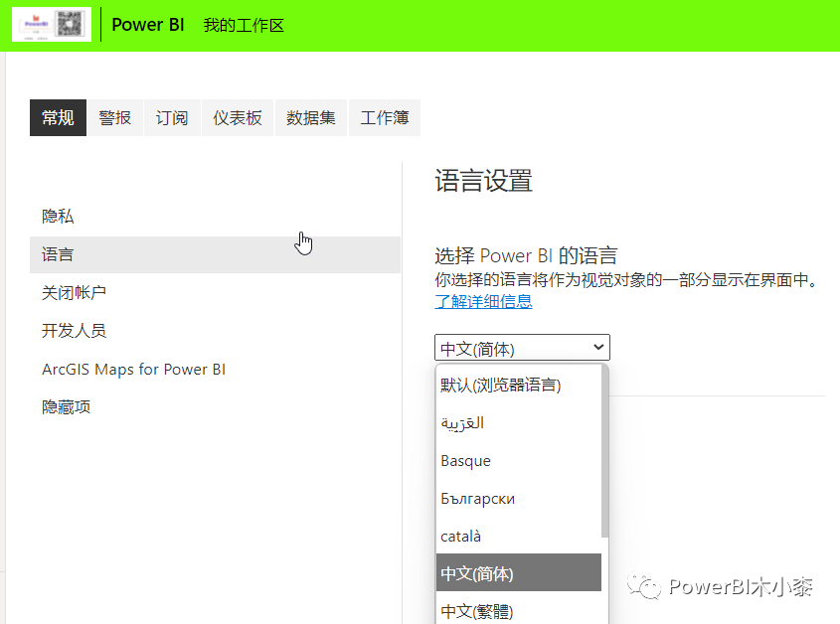Open 隐藏项 settings section

click(x=215, y=407)
